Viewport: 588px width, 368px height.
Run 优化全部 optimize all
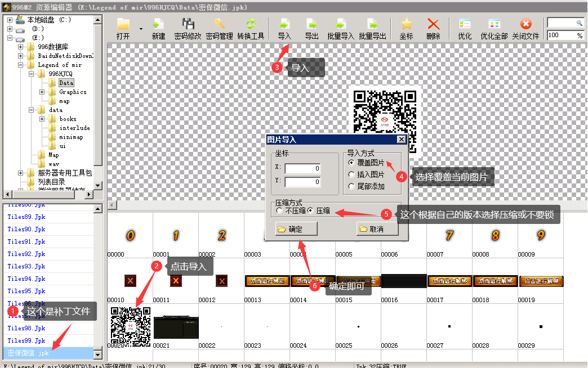(x=494, y=29)
